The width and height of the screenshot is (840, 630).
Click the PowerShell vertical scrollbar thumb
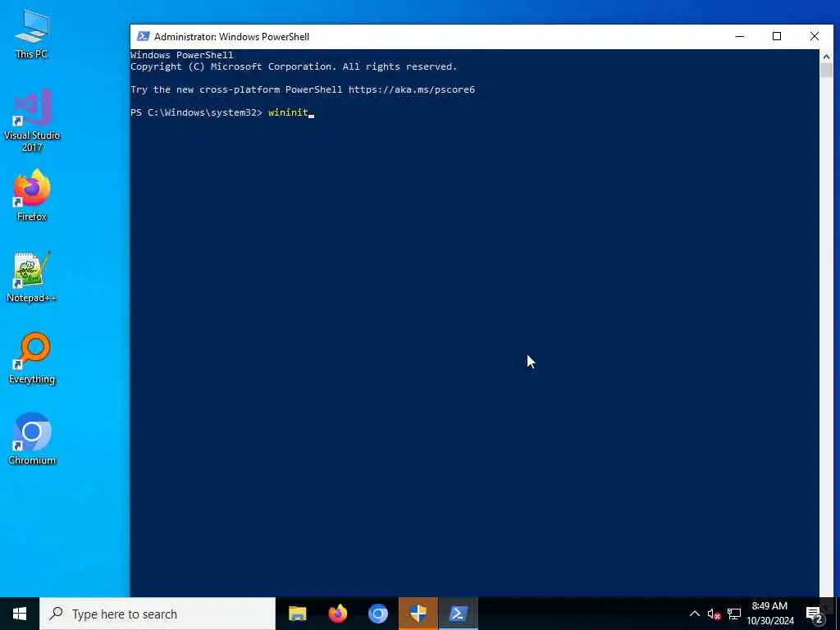[x=826, y=71]
